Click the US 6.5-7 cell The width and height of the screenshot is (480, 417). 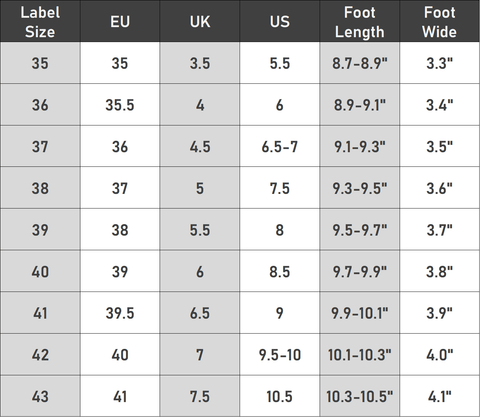(x=280, y=146)
